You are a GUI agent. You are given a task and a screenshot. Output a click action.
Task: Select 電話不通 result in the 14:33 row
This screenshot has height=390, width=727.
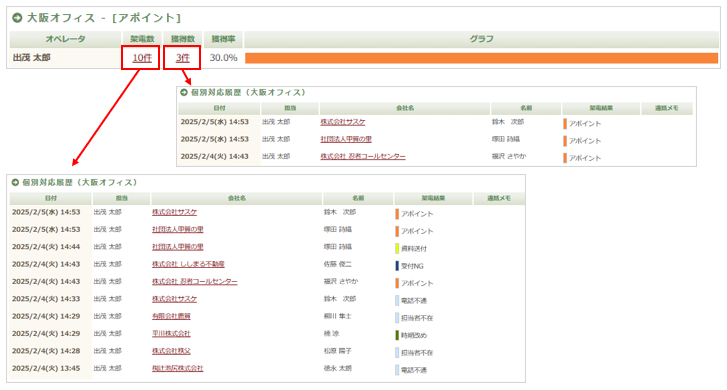pyautogui.click(x=414, y=301)
